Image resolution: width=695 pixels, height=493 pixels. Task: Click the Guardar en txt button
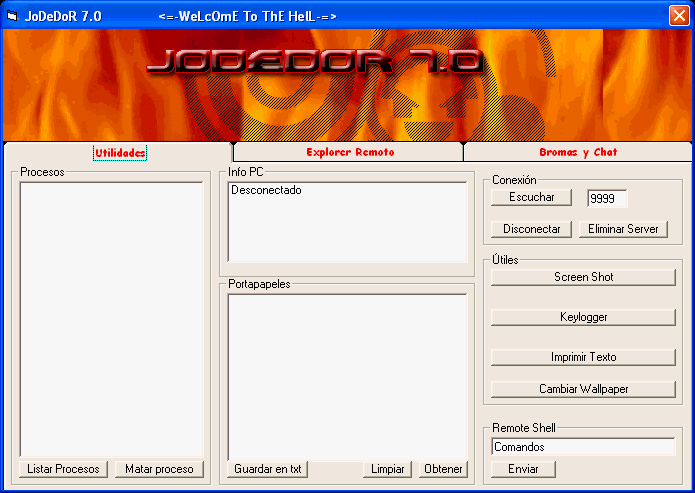point(268,469)
